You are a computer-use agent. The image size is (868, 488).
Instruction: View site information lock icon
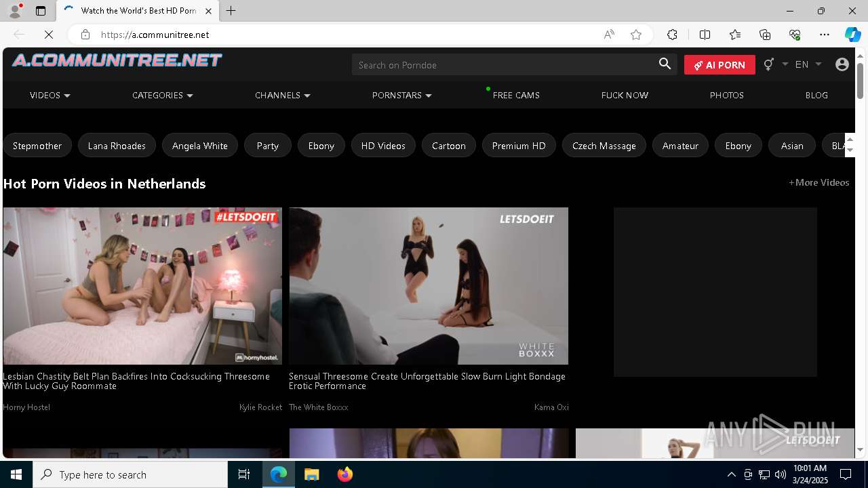85,35
